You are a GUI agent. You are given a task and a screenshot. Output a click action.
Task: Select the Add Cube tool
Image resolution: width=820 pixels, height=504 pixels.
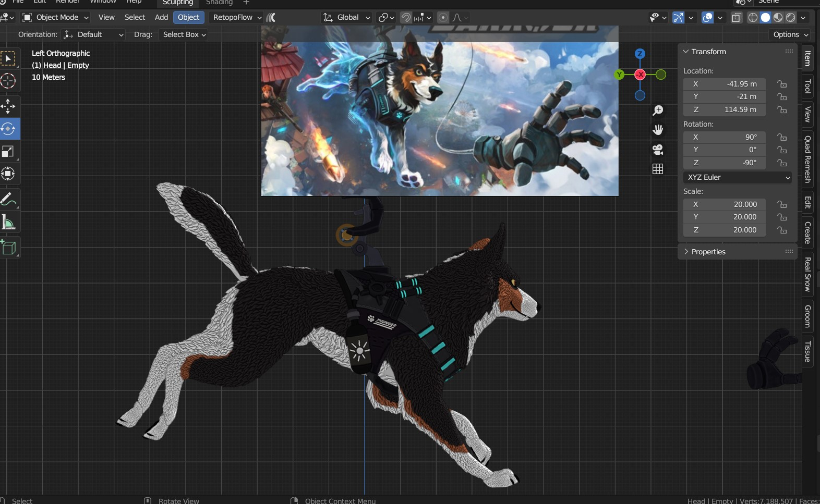[x=8, y=248]
